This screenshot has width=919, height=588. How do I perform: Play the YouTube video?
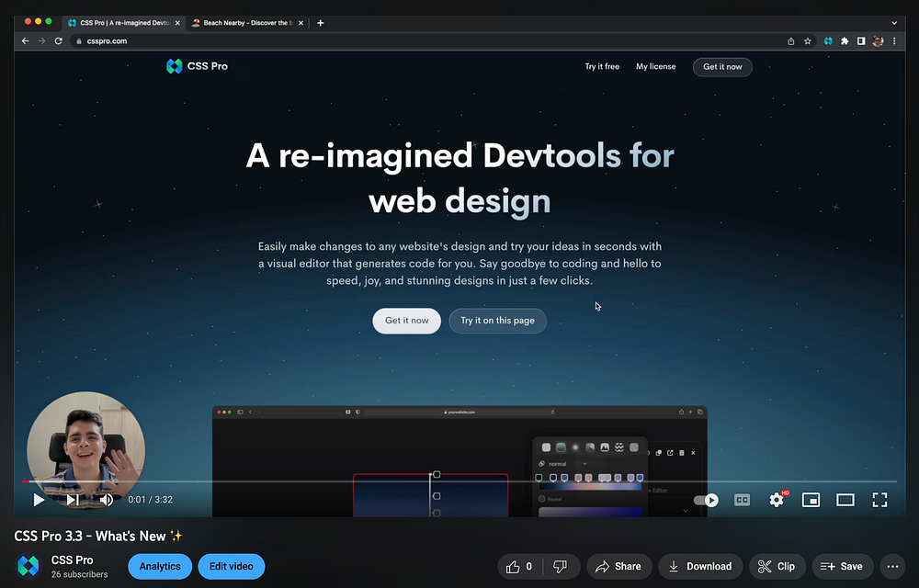coord(39,500)
